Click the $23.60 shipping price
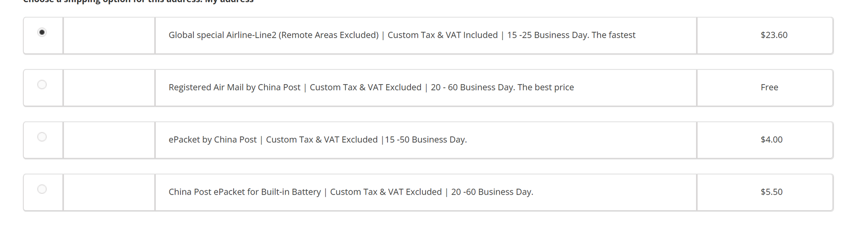868x231 pixels. [x=773, y=35]
